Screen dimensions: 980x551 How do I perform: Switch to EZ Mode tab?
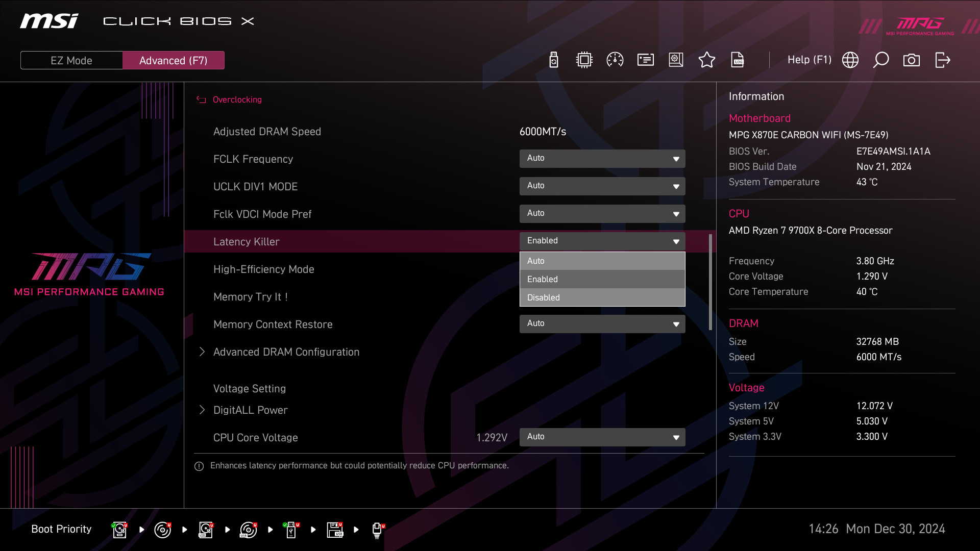click(x=71, y=60)
